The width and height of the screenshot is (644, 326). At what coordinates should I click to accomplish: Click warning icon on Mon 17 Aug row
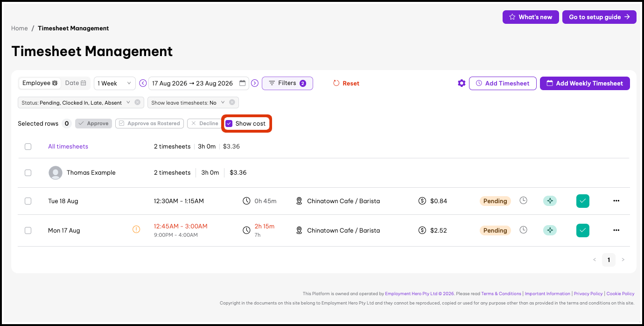pos(136,229)
